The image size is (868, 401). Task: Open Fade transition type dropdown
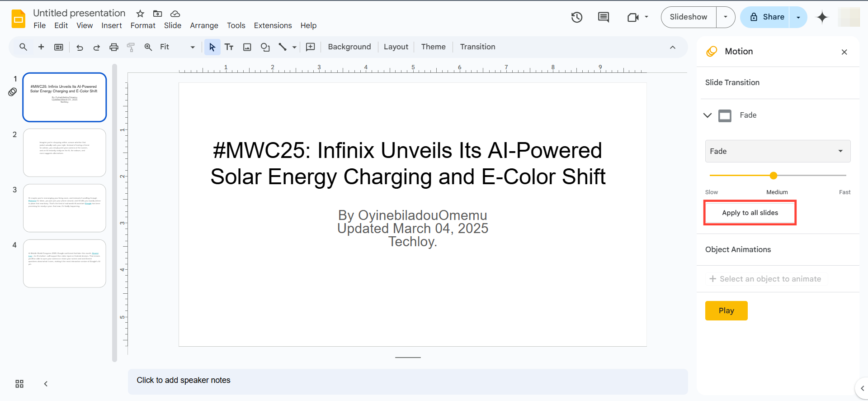[x=778, y=151]
